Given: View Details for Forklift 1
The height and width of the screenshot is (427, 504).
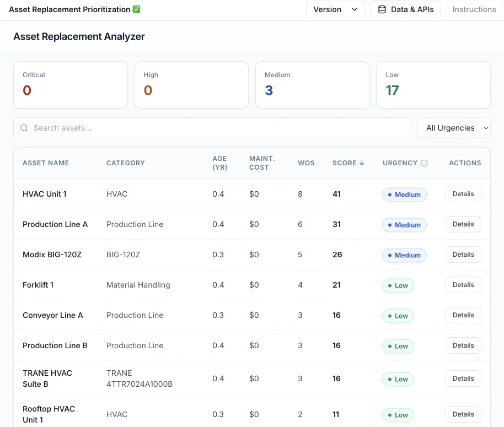Looking at the screenshot, I should pos(463,285).
